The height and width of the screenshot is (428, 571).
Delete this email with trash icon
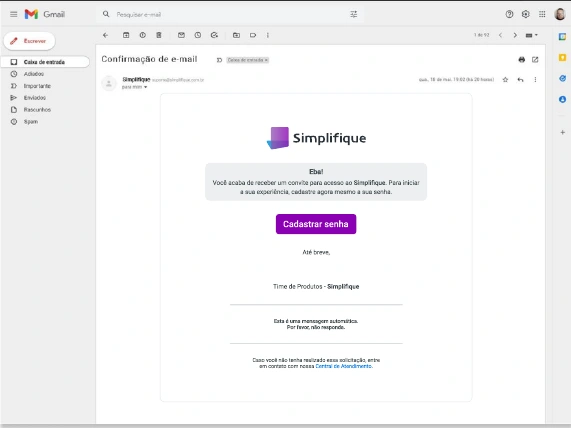tap(159, 35)
